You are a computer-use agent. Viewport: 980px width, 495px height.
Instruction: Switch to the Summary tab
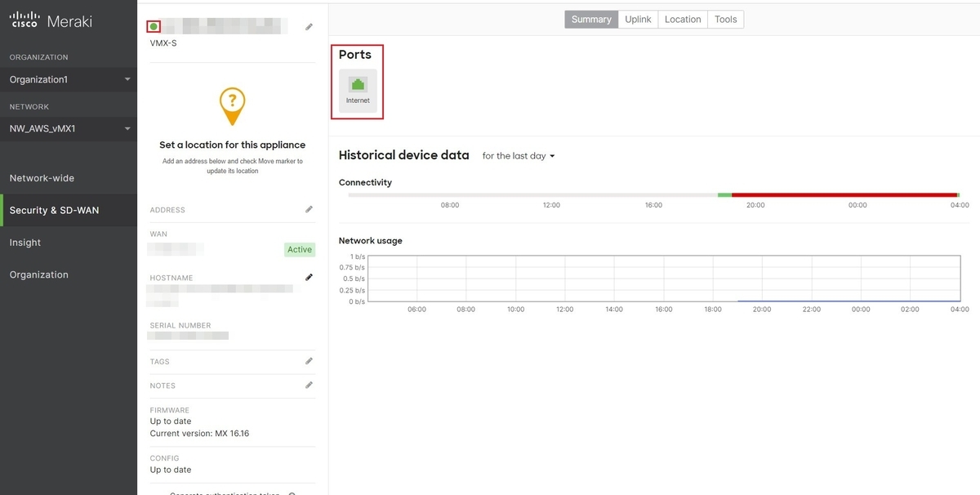591,20
